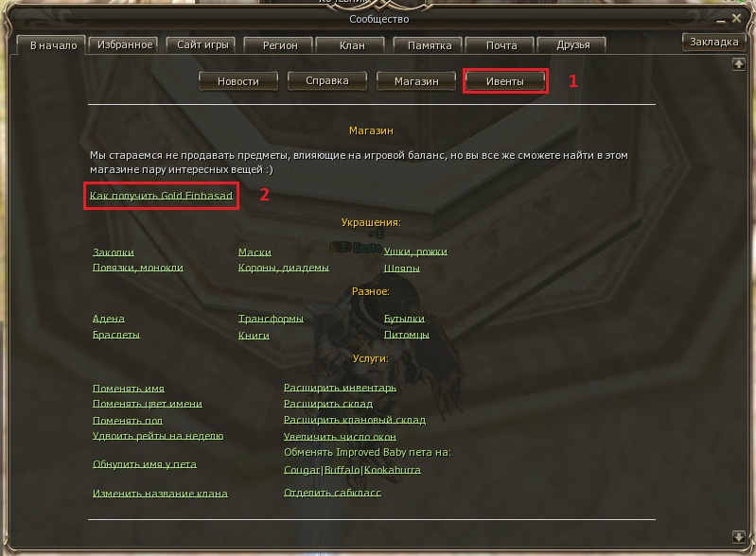Open the Ивенты section
The height and width of the screenshot is (556, 756).
pos(505,81)
